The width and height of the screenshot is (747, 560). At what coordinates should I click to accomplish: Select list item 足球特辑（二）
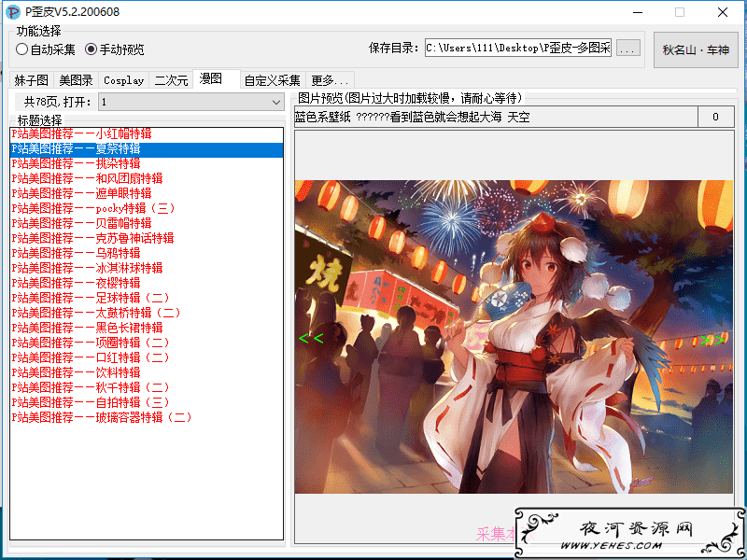tap(147, 298)
